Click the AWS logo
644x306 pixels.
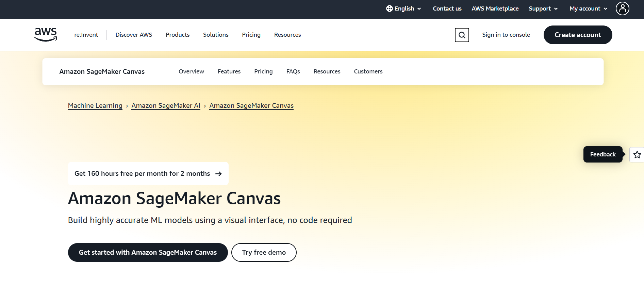point(46,35)
